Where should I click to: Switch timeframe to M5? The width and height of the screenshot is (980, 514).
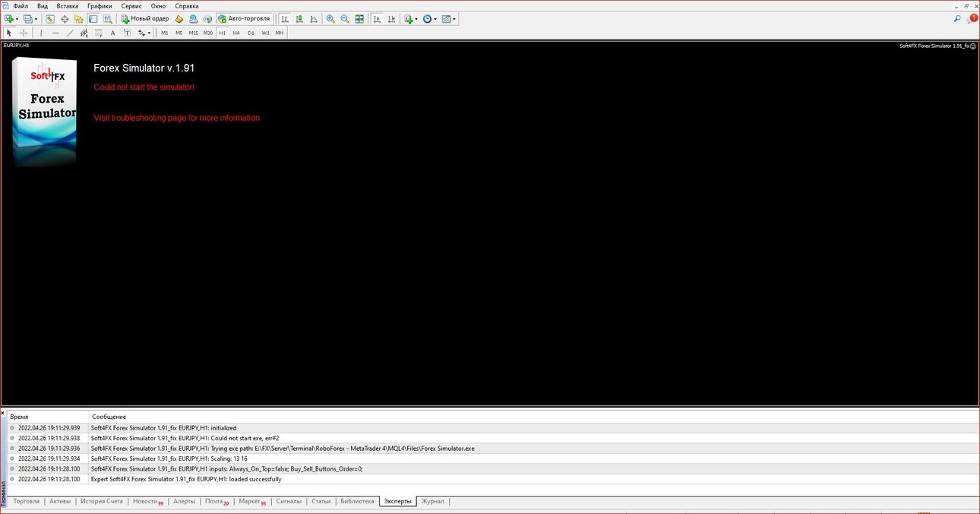click(179, 33)
